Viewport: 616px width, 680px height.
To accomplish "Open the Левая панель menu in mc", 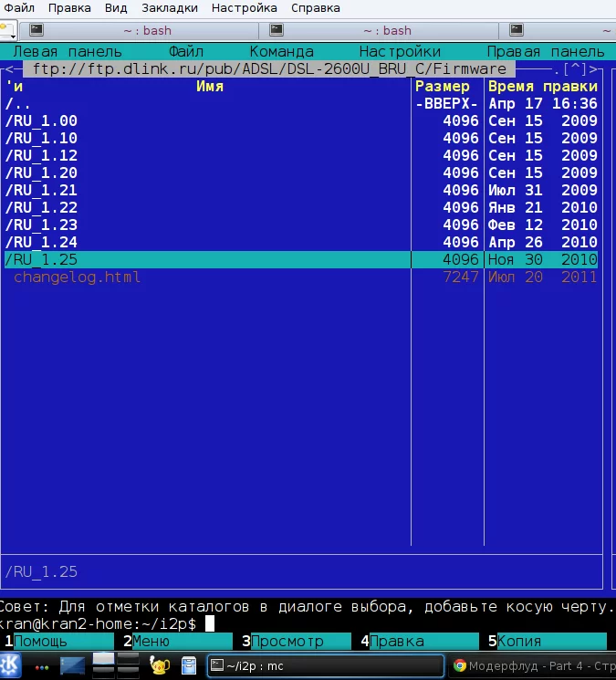I will [68, 52].
